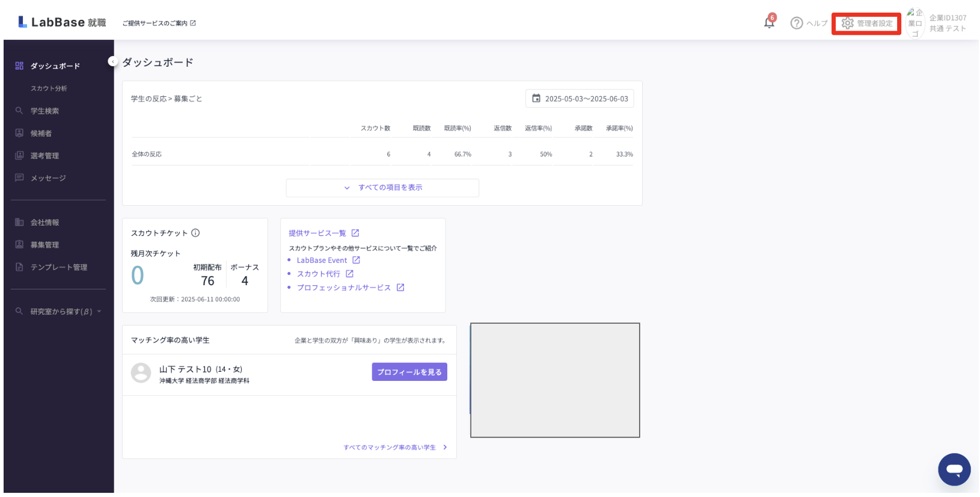Click the magnifier icon beside 学生検索
This screenshot has width=980, height=497.
click(19, 111)
